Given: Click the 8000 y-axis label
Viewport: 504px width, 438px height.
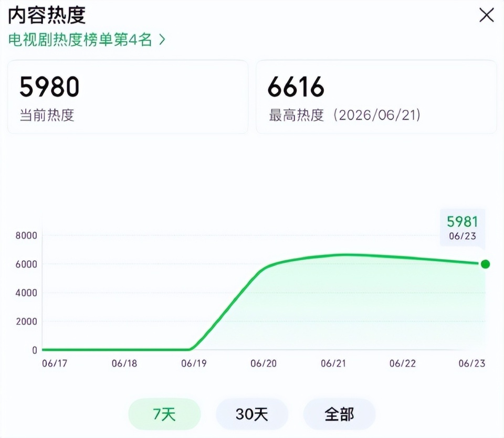Looking at the screenshot, I should 26,236.
